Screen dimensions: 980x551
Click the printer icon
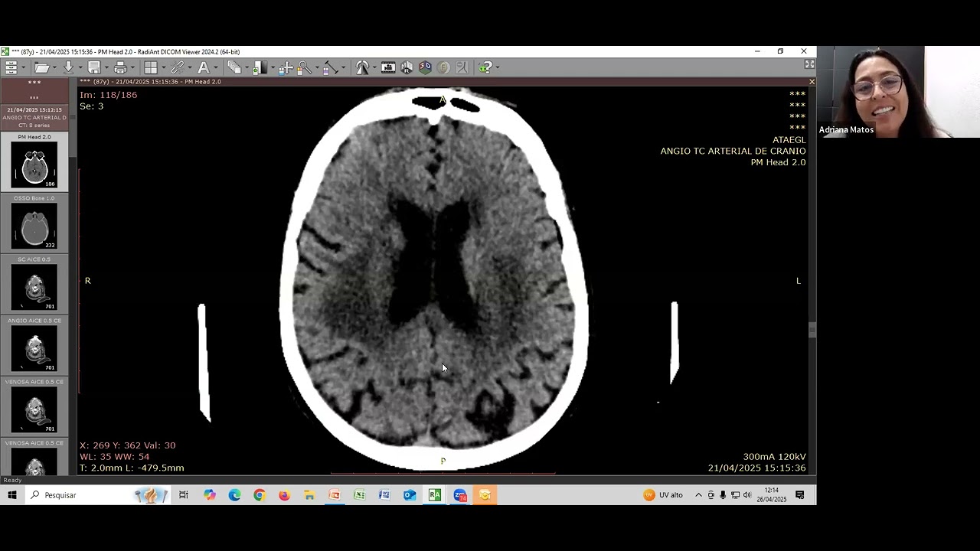[120, 68]
